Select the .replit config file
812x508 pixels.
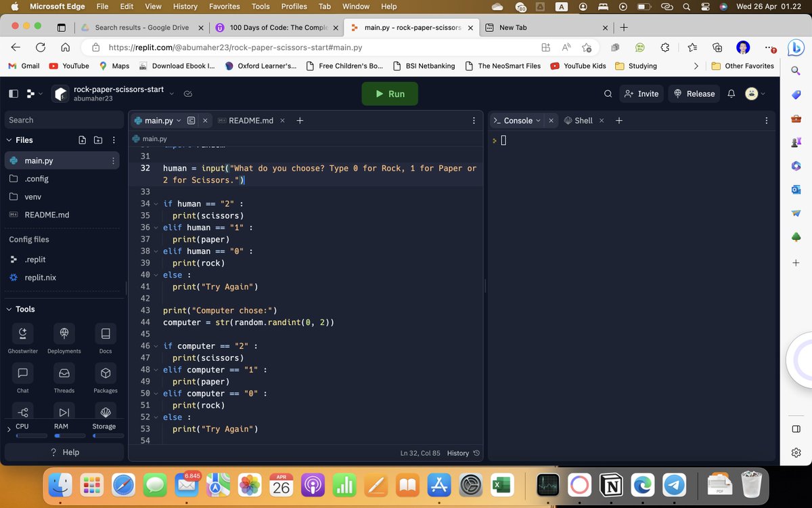(x=35, y=259)
